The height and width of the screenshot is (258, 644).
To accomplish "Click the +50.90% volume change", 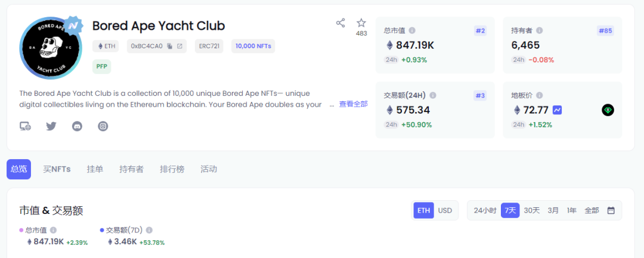I will pos(416,125).
